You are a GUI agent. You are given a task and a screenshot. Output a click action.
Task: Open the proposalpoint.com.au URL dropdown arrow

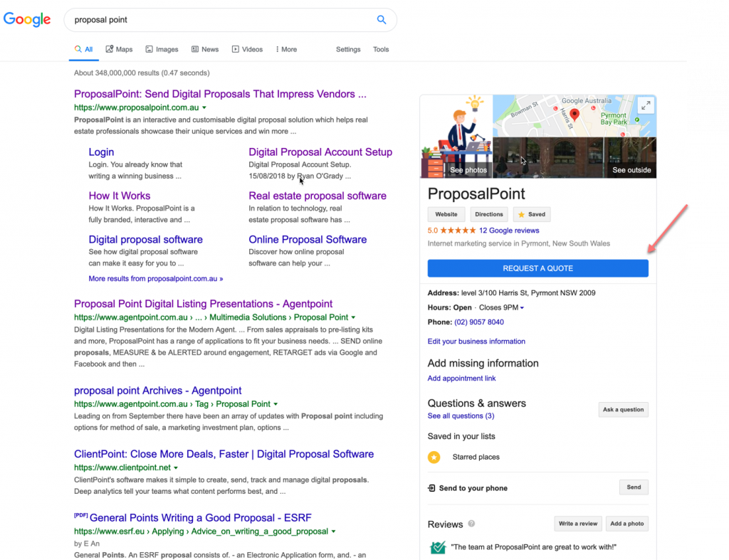coord(204,107)
